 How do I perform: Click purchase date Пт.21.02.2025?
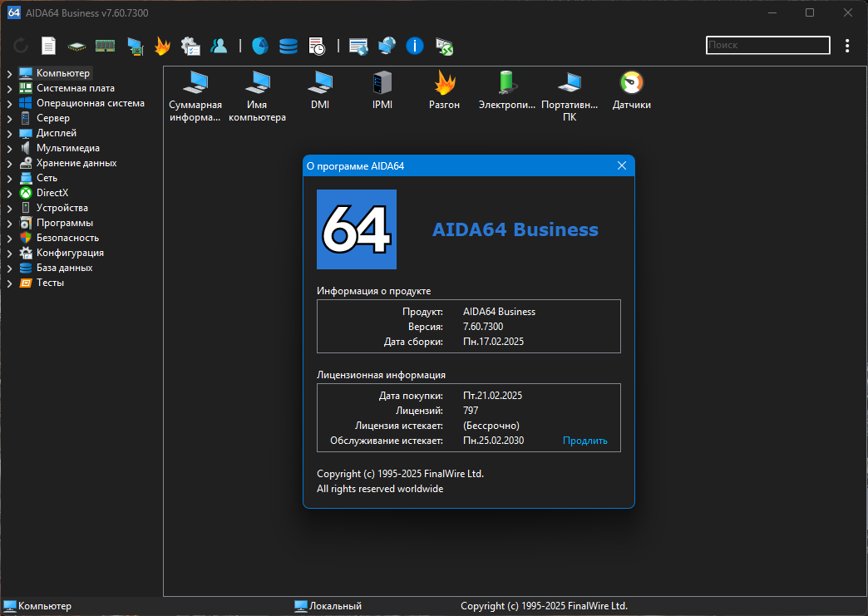pos(493,395)
